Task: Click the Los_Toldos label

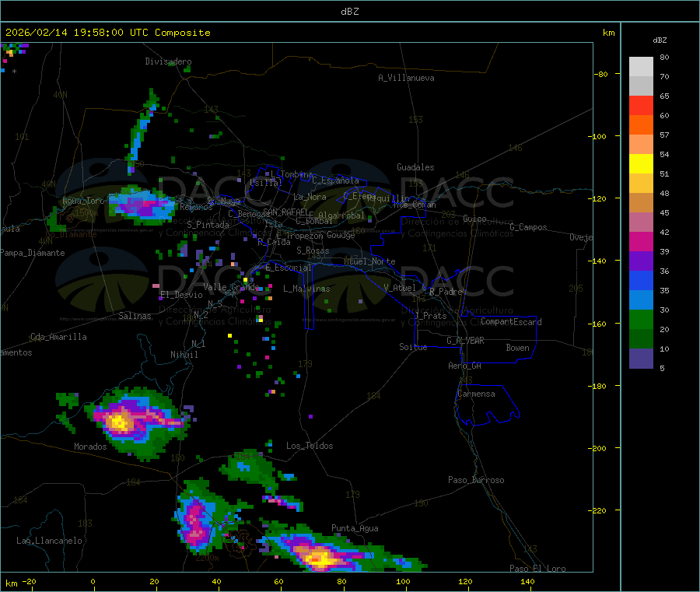Action: (x=310, y=446)
